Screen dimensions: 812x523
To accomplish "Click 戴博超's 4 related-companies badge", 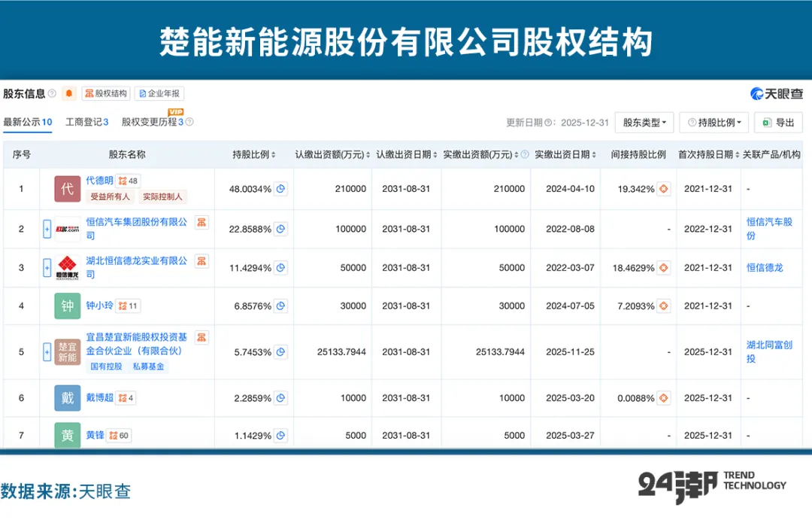I will (126, 398).
